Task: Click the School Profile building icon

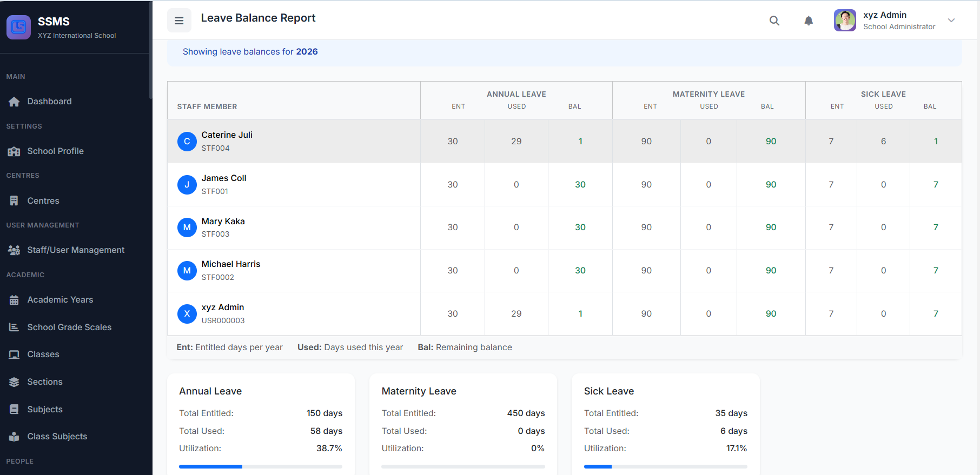Action: point(14,151)
